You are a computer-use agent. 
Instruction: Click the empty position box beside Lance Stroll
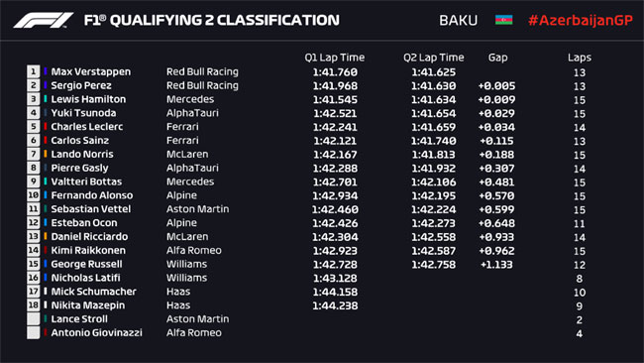(34, 319)
